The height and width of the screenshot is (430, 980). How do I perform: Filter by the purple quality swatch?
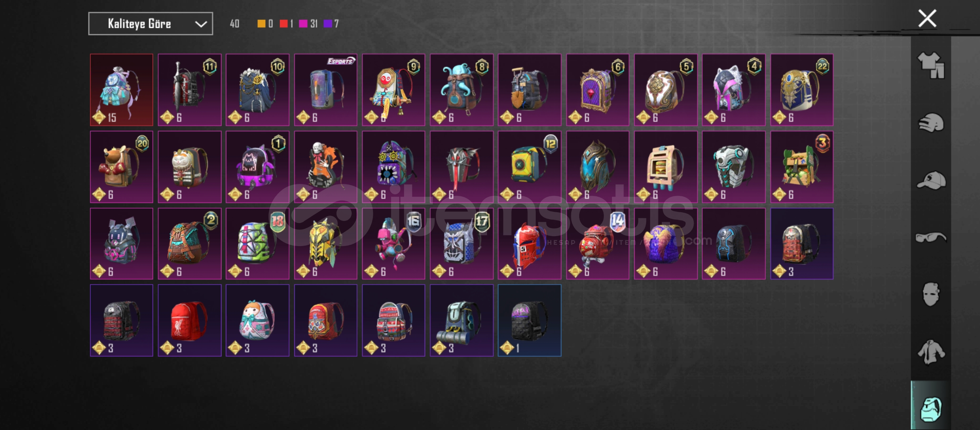(328, 24)
